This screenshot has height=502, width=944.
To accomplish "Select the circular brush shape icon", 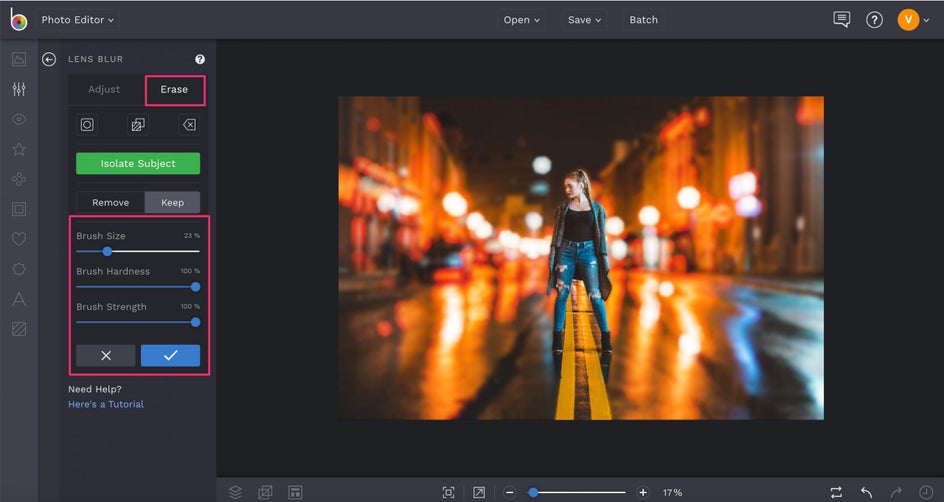I will pyautogui.click(x=87, y=125).
